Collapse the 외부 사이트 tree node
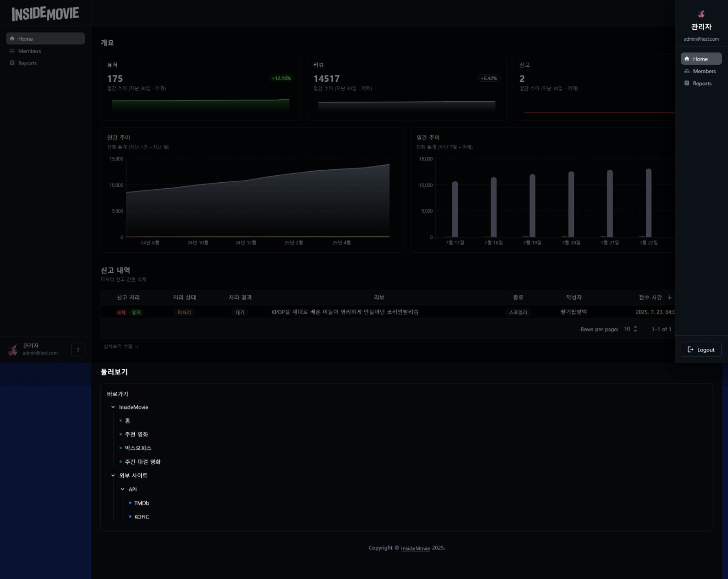 pos(113,476)
